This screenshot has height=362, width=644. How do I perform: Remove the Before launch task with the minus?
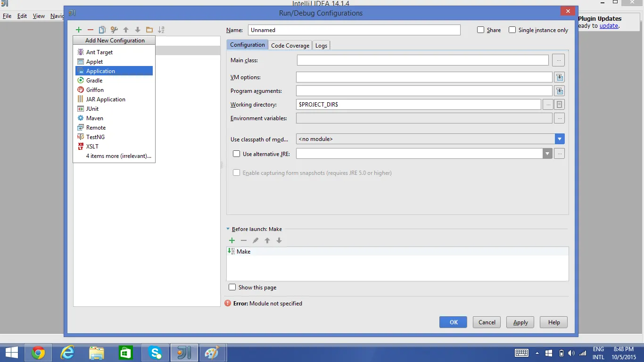(x=244, y=240)
